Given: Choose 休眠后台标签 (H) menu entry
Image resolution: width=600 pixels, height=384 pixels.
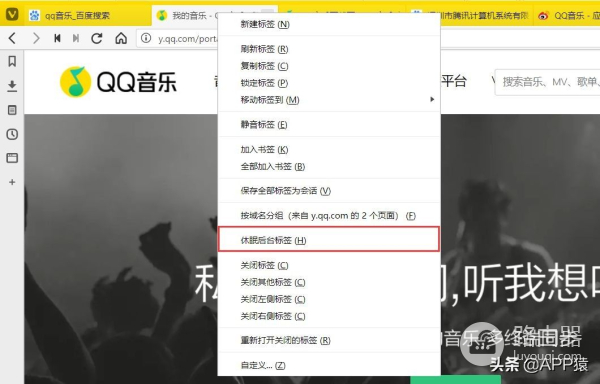Looking at the screenshot, I should point(329,239).
